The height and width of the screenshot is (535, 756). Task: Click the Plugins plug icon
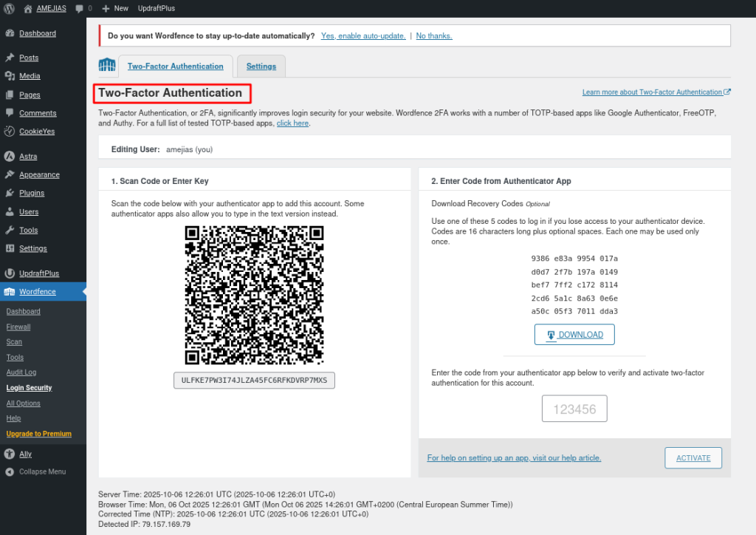pos(10,193)
